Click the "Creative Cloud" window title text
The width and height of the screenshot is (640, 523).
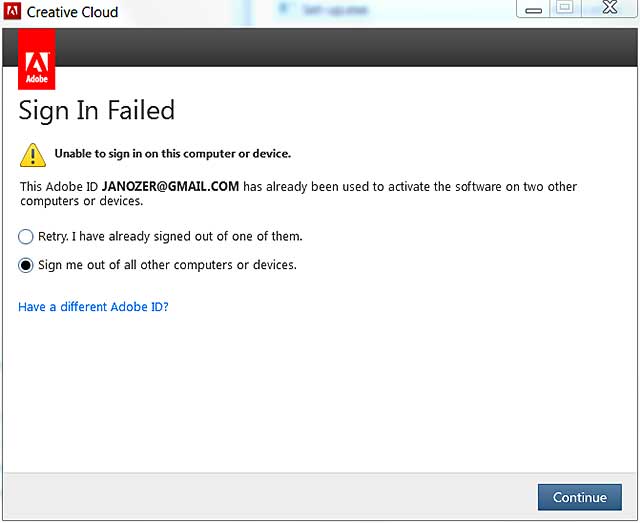[x=72, y=13]
